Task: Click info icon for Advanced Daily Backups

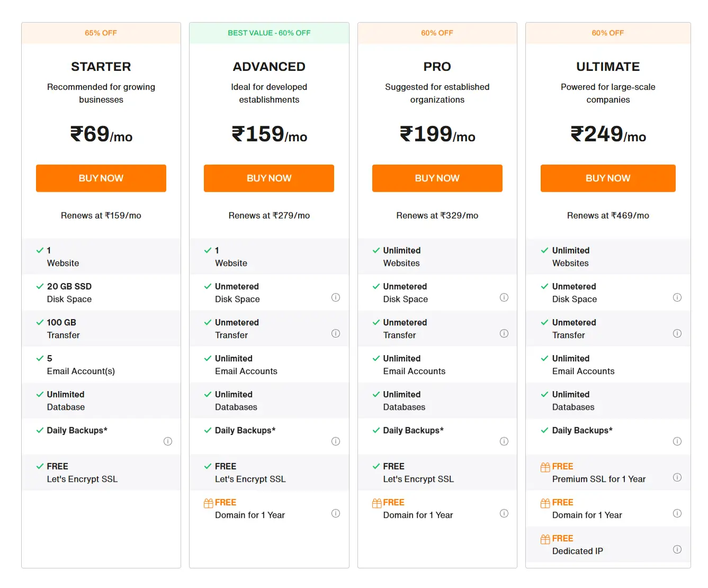Action: click(x=336, y=441)
